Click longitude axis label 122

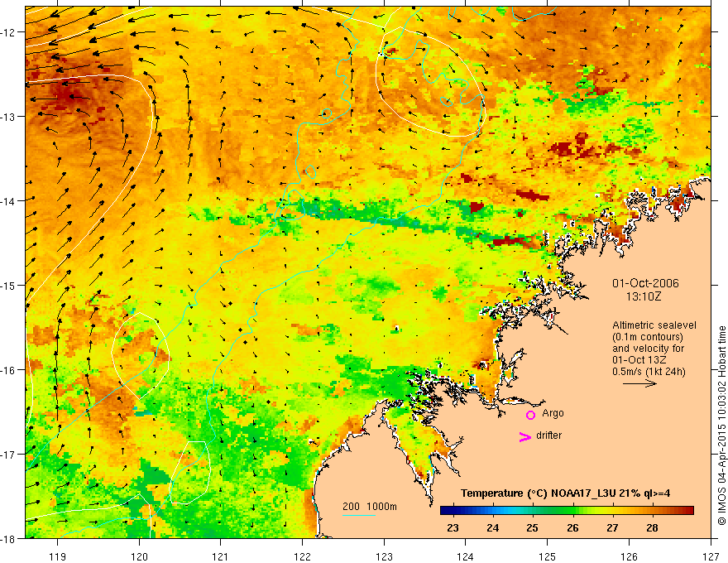pyautogui.click(x=302, y=556)
